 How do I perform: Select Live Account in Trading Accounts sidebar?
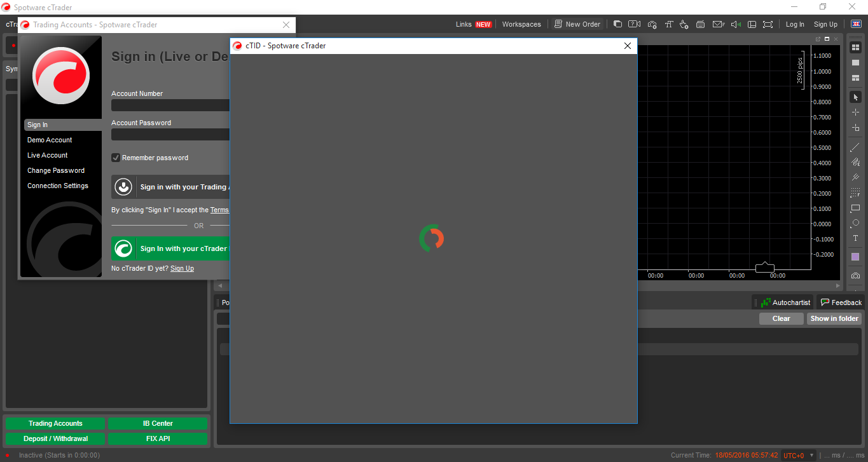48,155
